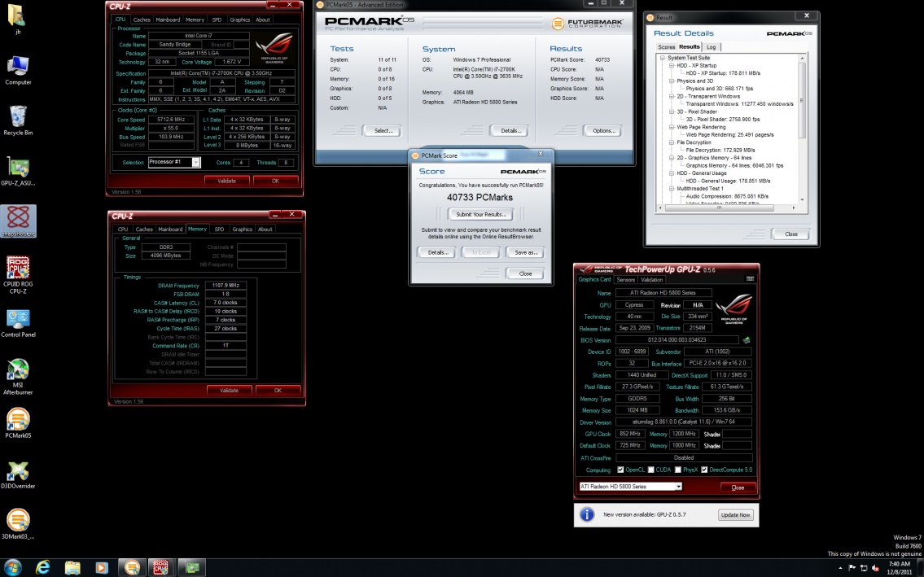Click the Submit Your Results button
This screenshot has height=577, width=924.
point(480,214)
